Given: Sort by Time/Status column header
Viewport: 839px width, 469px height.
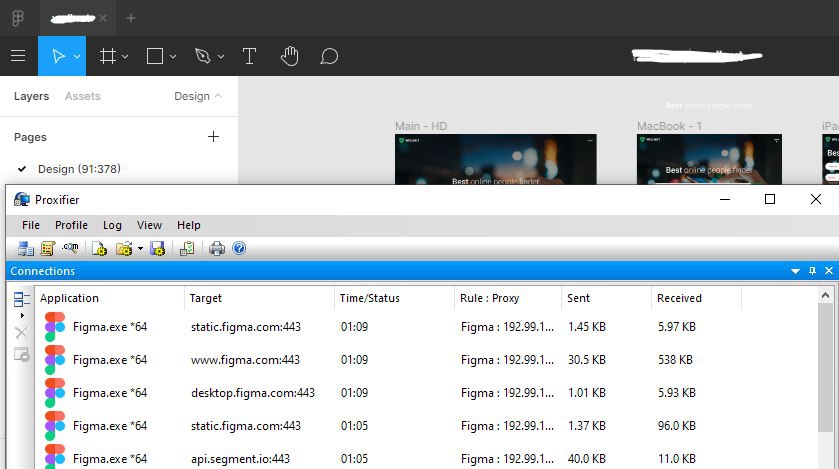Looking at the screenshot, I should (x=395, y=298).
